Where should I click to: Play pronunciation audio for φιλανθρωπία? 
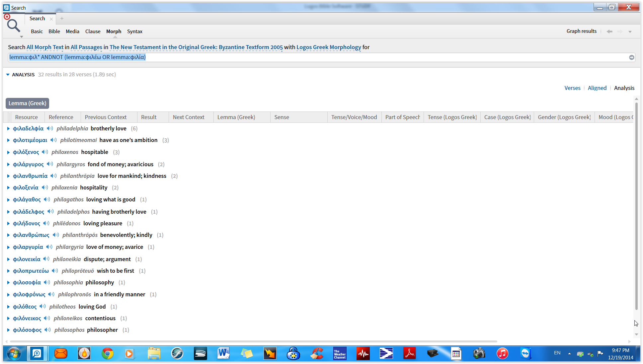(x=53, y=176)
